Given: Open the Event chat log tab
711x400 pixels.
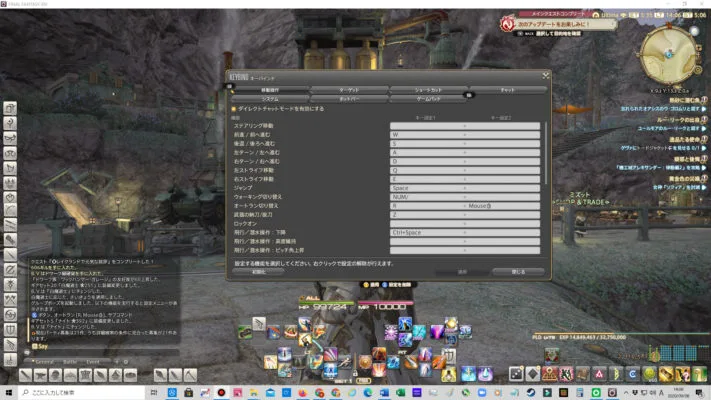Looking at the screenshot, I should pos(93,362).
